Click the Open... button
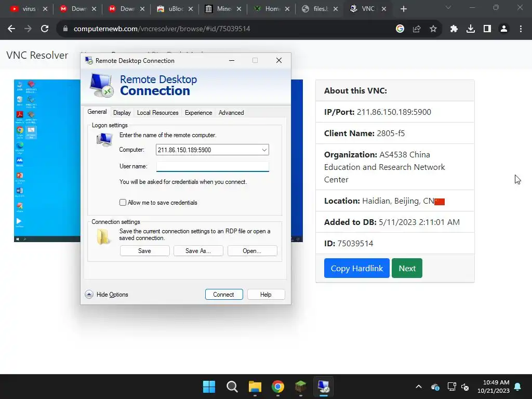 click(x=252, y=251)
